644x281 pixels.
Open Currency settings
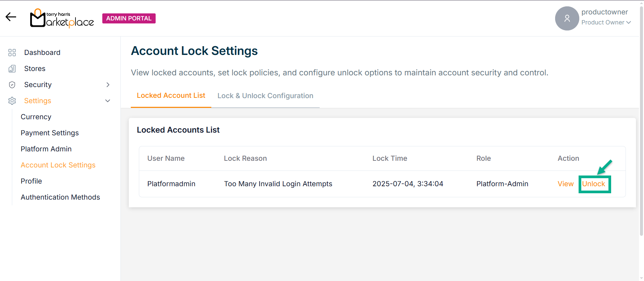(36, 117)
